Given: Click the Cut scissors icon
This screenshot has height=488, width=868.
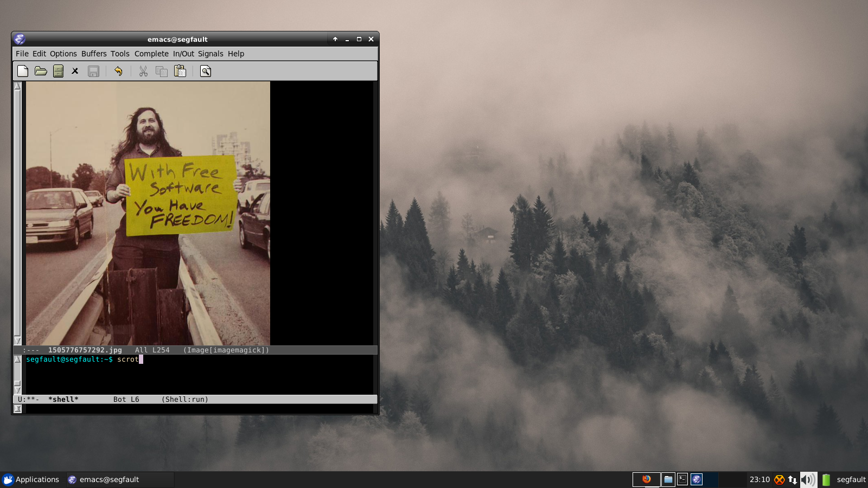Looking at the screenshot, I should tap(143, 71).
